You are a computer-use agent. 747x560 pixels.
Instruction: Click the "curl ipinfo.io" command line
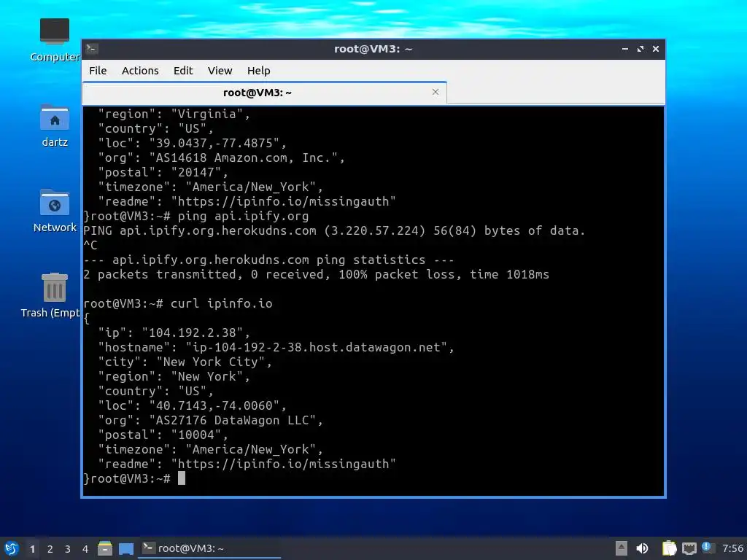click(178, 303)
